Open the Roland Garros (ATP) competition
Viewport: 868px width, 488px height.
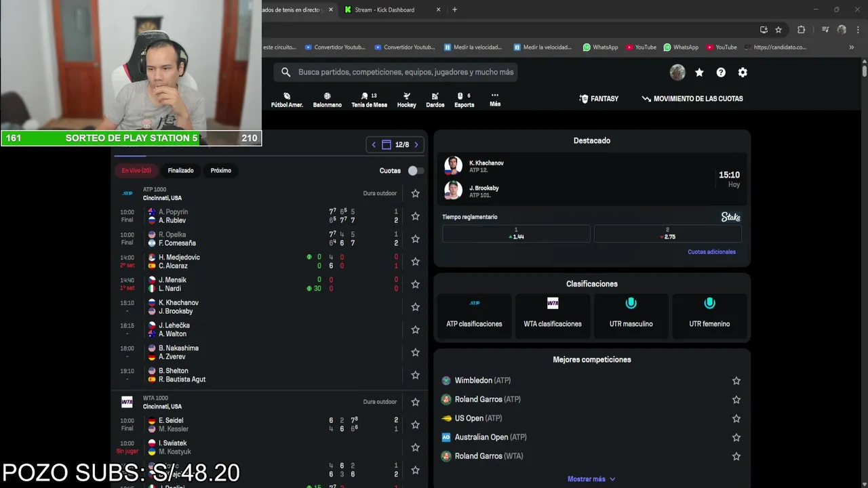[x=481, y=399]
